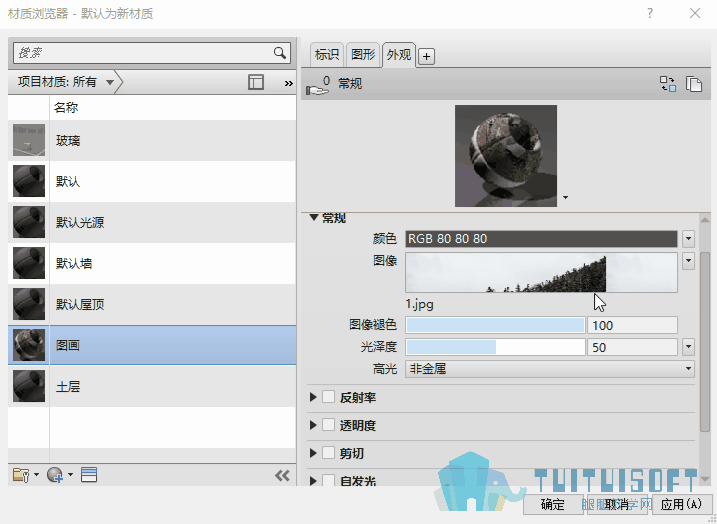Select the 默认屋顶 material in list
This screenshot has width=717, height=524.
pyautogui.click(x=152, y=304)
